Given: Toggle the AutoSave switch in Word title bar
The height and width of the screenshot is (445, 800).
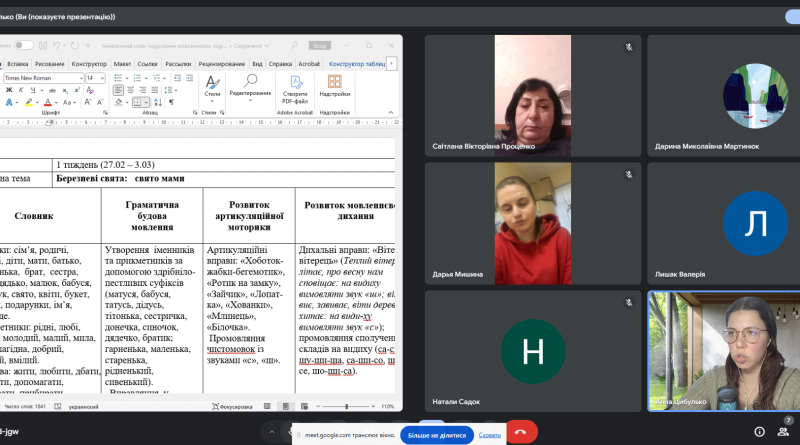Looking at the screenshot, I should pos(23,45).
